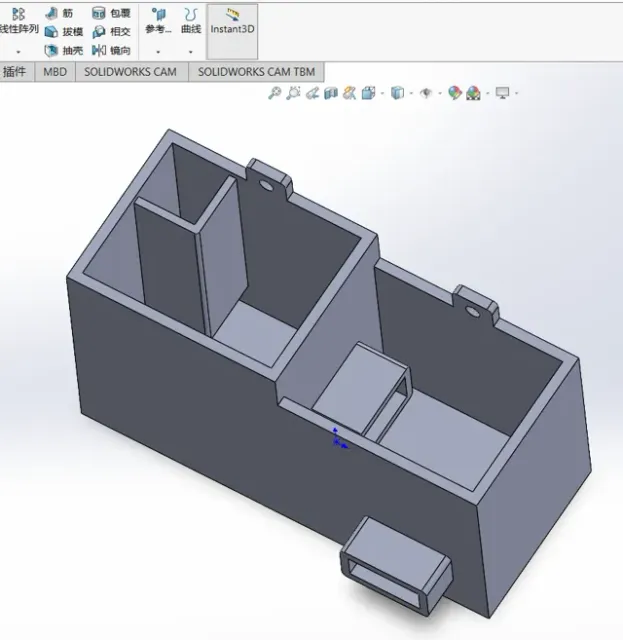The width and height of the screenshot is (623, 640).
Task: Open the SOLIDWORKS CAM tab
Action: 130,72
